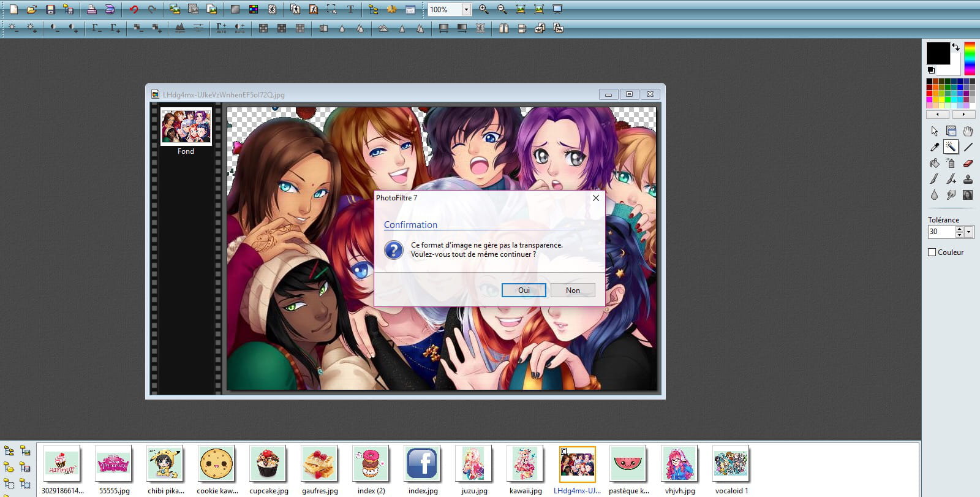Click the Print icon

[91, 9]
